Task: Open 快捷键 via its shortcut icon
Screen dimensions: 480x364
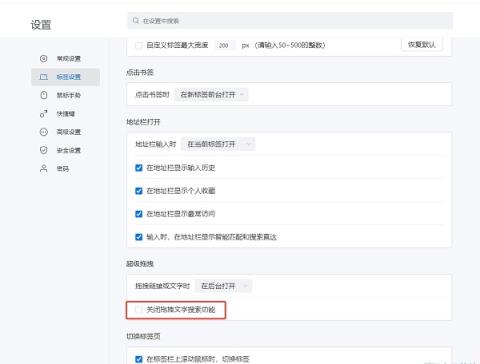Action: point(44,114)
